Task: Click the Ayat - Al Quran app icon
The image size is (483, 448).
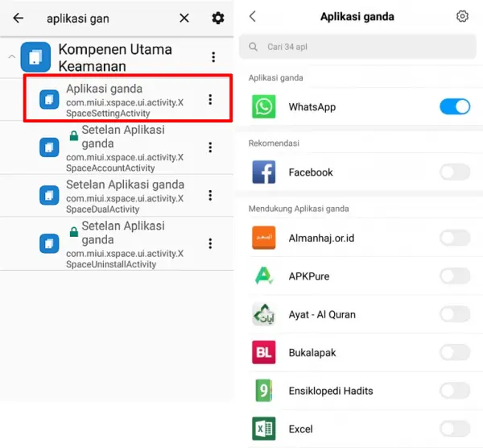Action: pyautogui.click(x=264, y=314)
